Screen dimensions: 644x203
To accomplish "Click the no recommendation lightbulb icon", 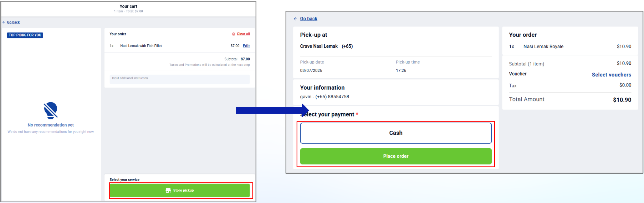I will [51, 110].
